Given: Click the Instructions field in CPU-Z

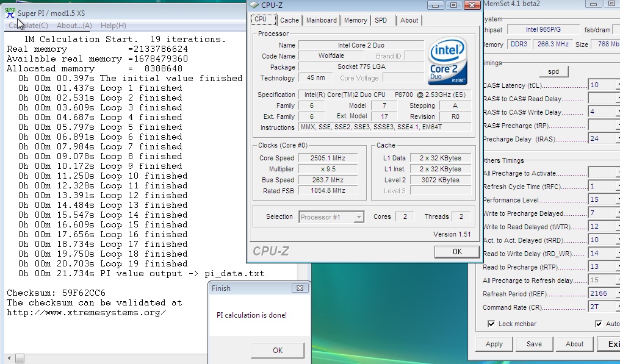Looking at the screenshot, I should (384, 127).
